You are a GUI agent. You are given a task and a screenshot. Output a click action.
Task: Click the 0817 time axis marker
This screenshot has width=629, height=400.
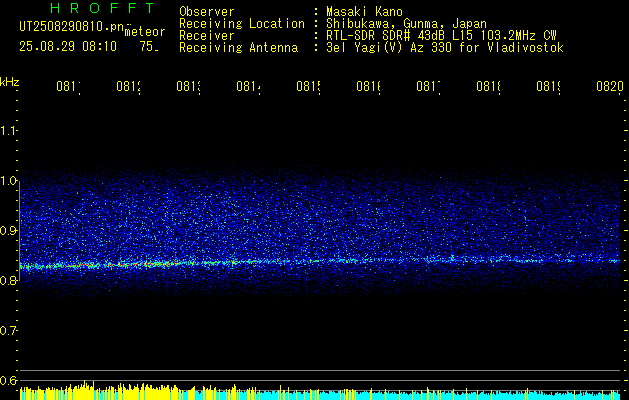[x=428, y=87]
